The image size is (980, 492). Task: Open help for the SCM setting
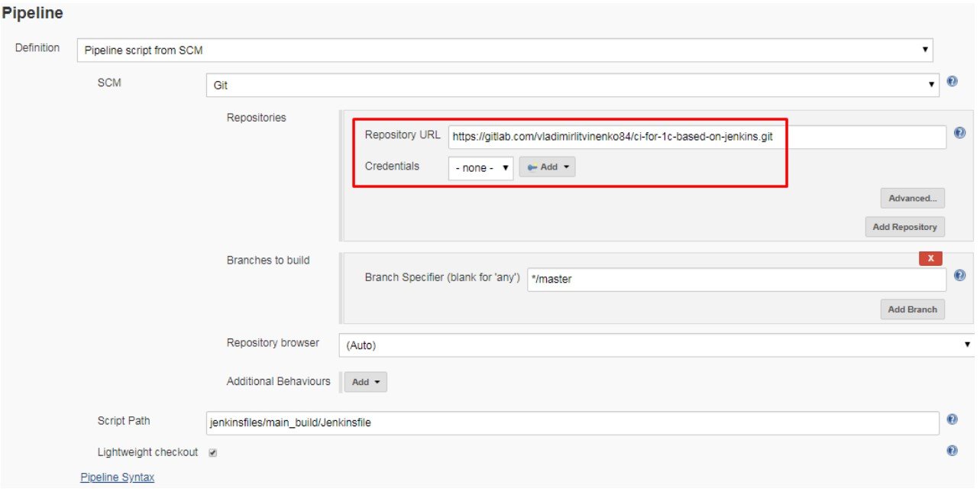click(952, 81)
